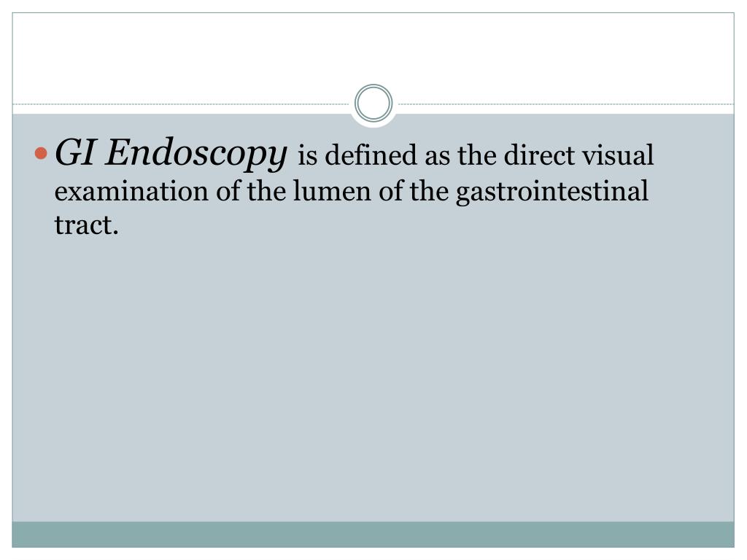Click the orange bullet point marker
The width and height of the screenshot is (747, 560).
click(42, 153)
